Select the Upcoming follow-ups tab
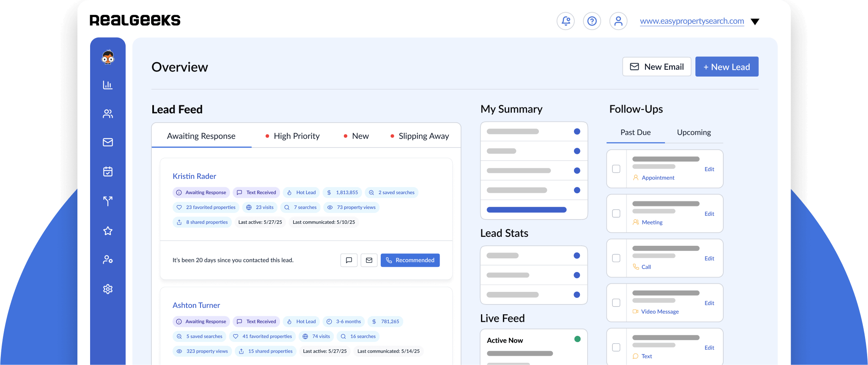 coord(694,132)
